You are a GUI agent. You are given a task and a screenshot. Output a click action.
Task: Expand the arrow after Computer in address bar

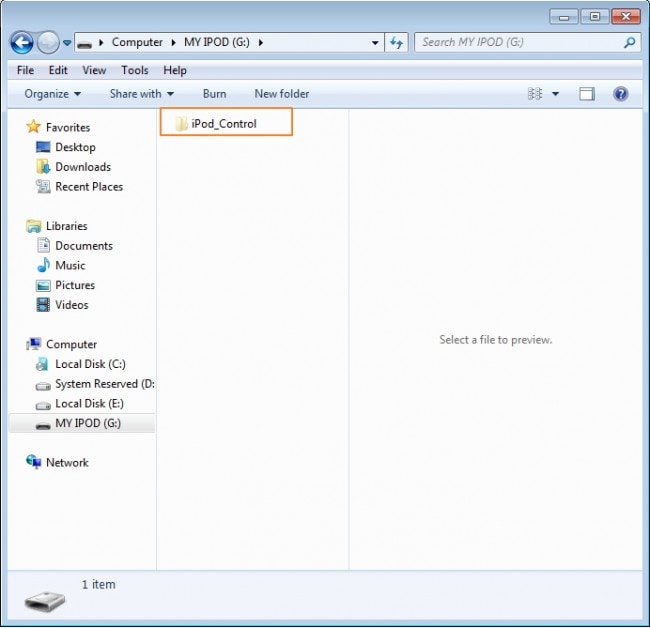pos(174,43)
